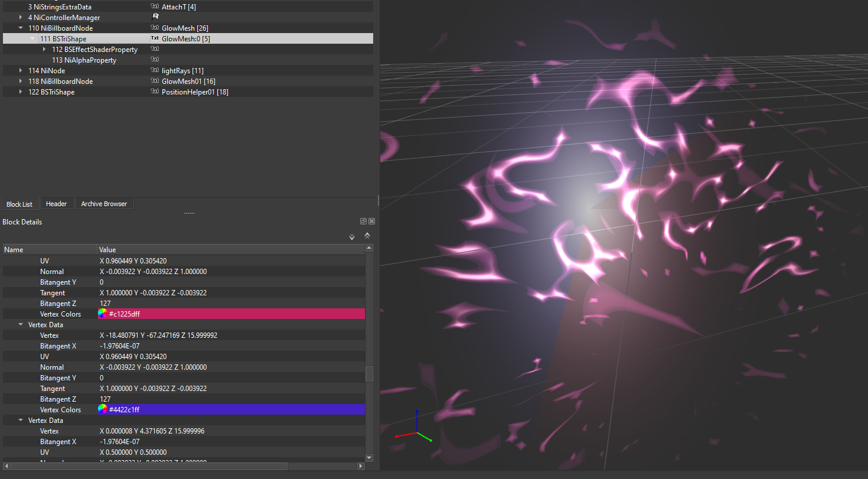868x479 pixels.
Task: Click the Block Details scroll-up arrow
Action: click(369, 249)
